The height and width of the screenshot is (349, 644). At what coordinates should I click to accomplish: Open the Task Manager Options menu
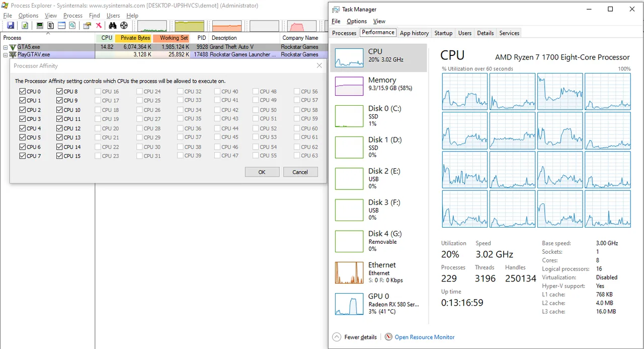coord(357,21)
